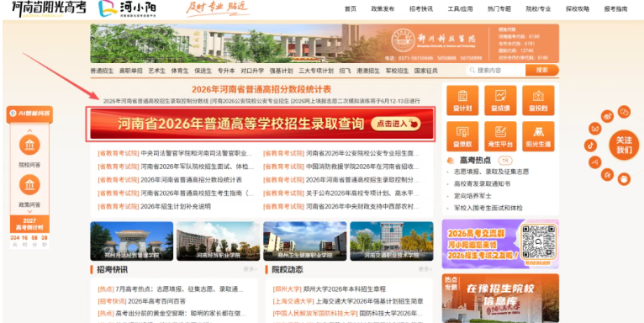Click the 7月 month badge
644x323 pixels.
(x=505, y=161)
